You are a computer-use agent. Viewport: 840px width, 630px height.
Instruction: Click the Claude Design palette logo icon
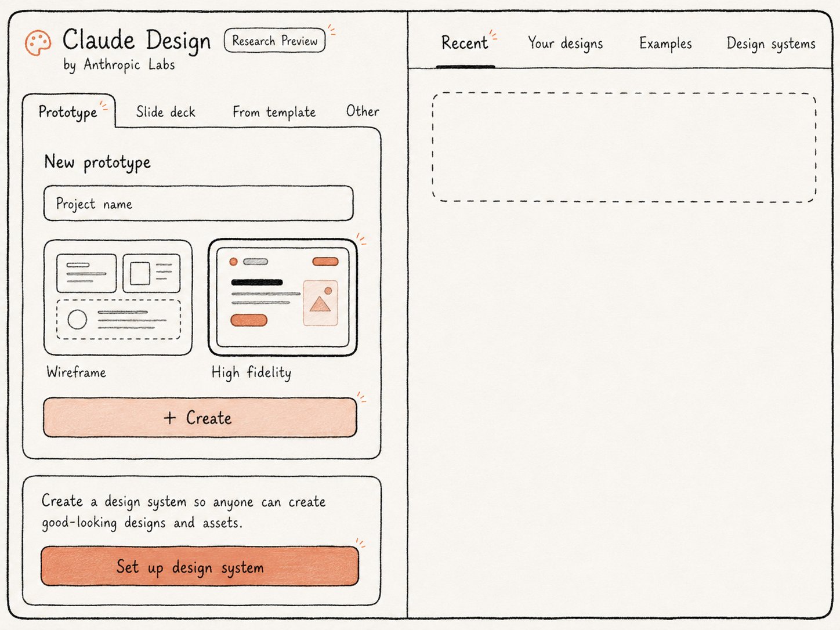coord(38,44)
